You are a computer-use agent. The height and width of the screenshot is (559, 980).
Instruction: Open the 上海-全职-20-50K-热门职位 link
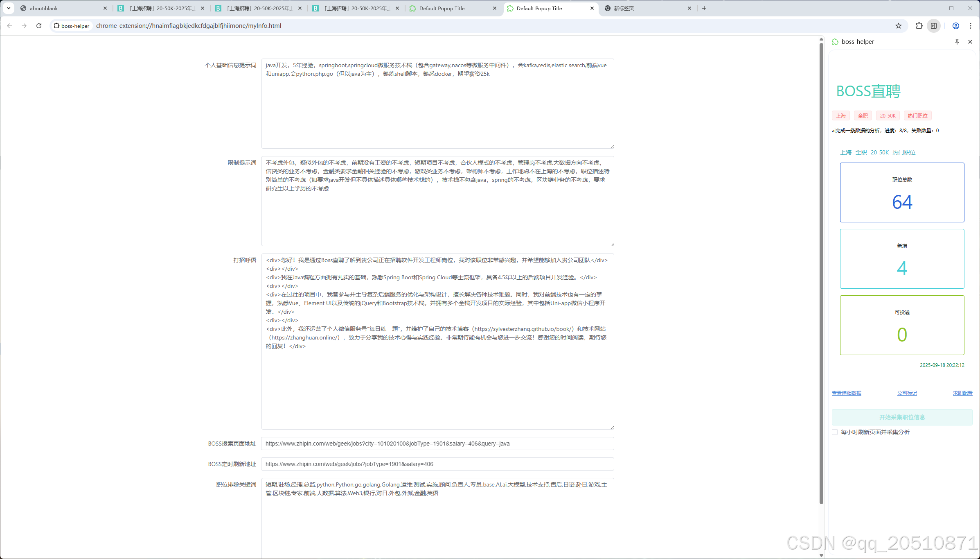click(878, 152)
